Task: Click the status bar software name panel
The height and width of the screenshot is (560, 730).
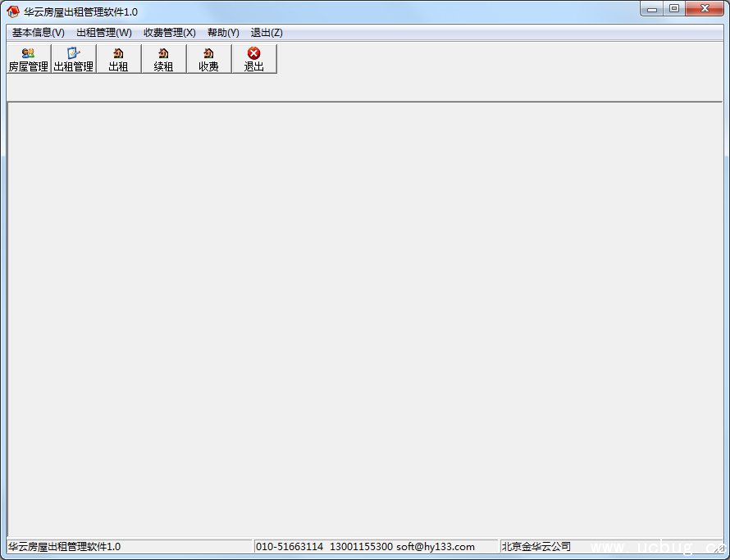Action: pos(130,547)
